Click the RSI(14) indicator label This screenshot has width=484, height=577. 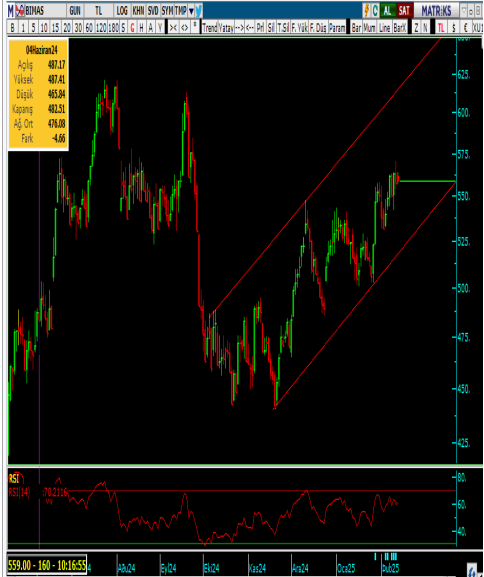pos(19,492)
